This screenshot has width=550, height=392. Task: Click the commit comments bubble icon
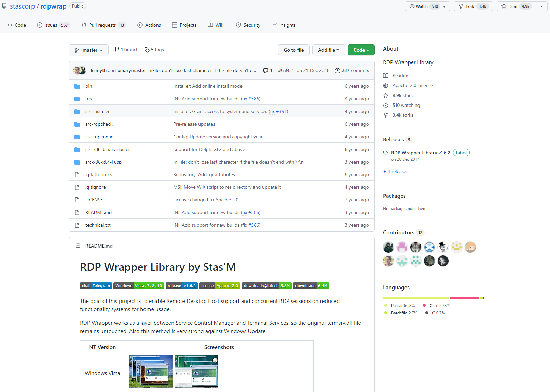(x=266, y=71)
